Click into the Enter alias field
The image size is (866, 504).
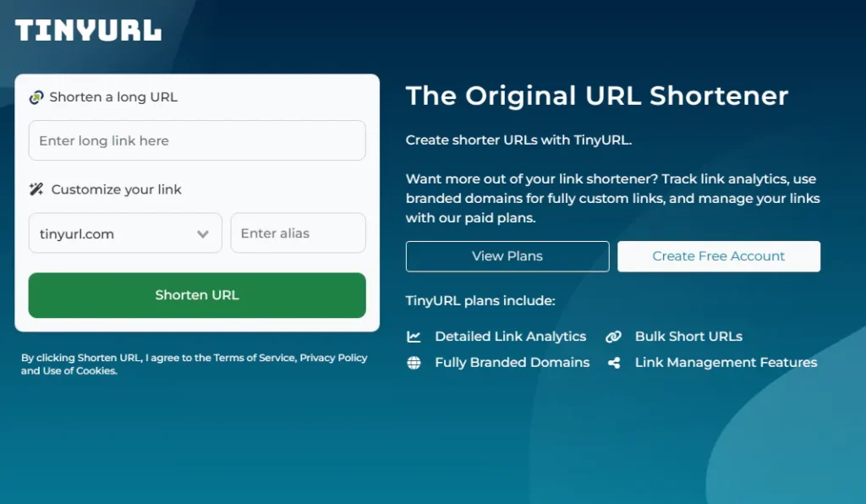pos(298,233)
